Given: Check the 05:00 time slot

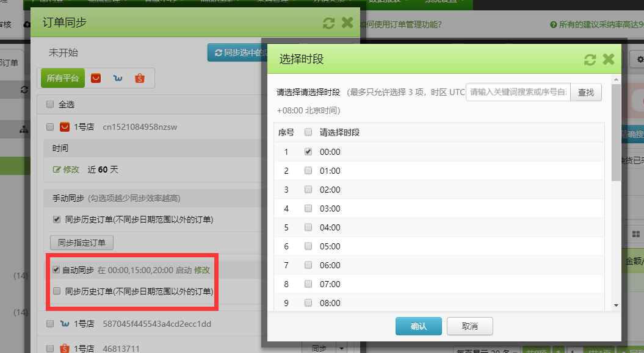Looking at the screenshot, I should [308, 246].
